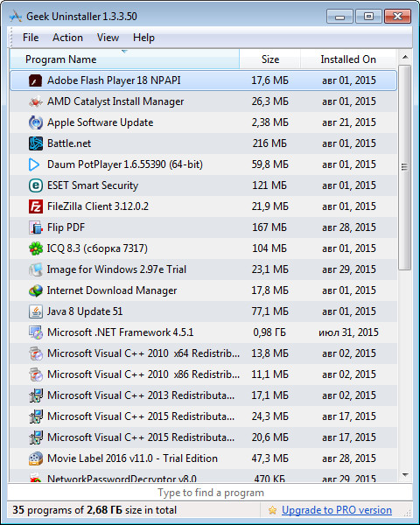This screenshot has height=525, width=420.
Task: Click the 13,8 МБ size value
Action: click(x=270, y=353)
